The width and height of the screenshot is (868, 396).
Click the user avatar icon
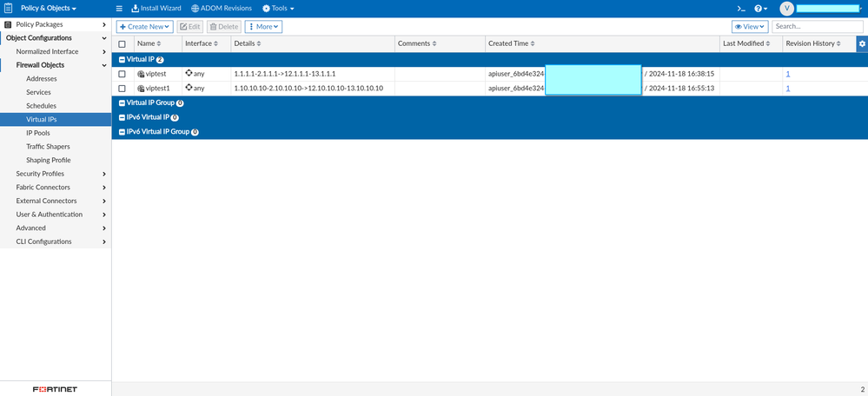(786, 9)
